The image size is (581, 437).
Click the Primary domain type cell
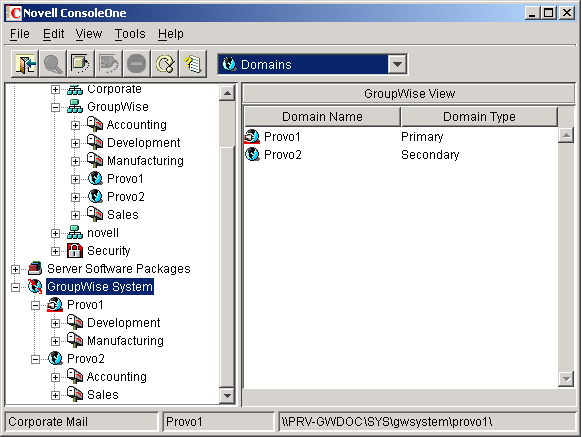422,137
